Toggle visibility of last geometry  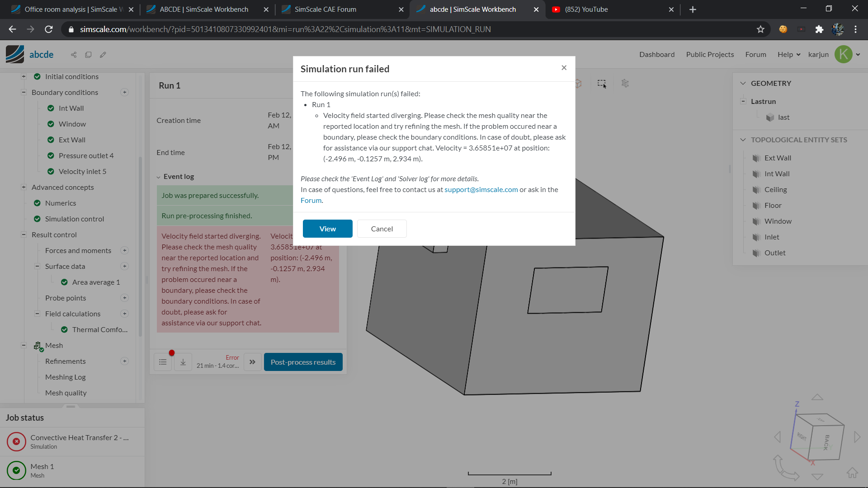click(x=770, y=117)
